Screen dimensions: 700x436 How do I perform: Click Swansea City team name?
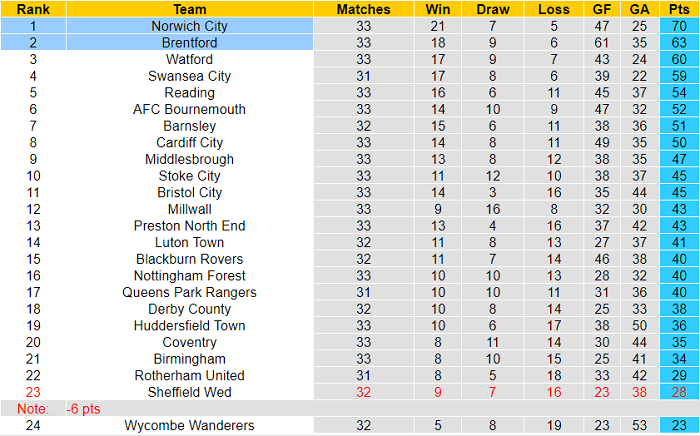tap(189, 76)
